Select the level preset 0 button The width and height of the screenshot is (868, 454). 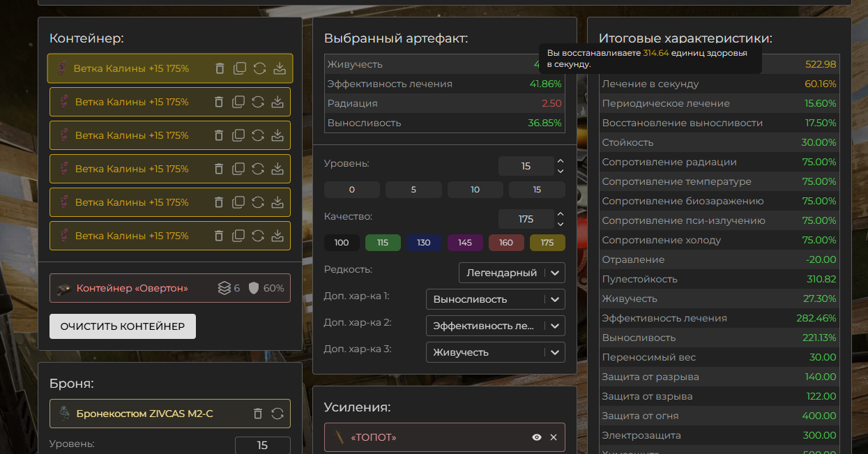click(352, 190)
